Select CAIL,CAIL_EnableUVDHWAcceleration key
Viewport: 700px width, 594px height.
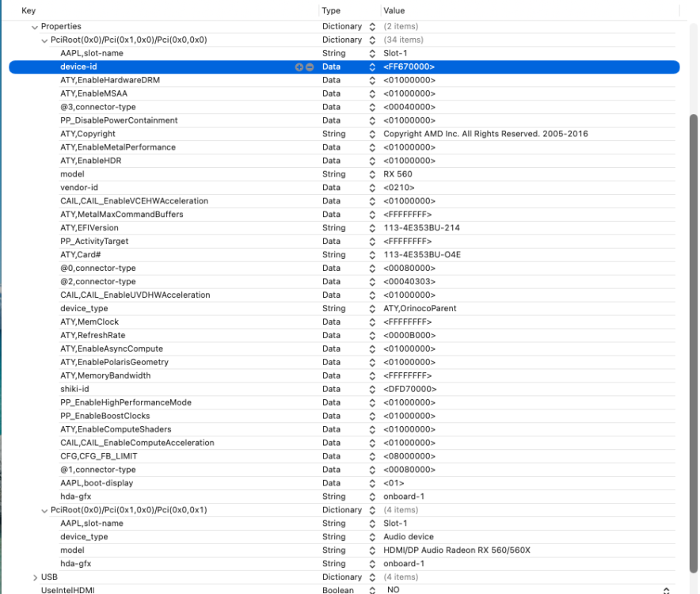(135, 295)
